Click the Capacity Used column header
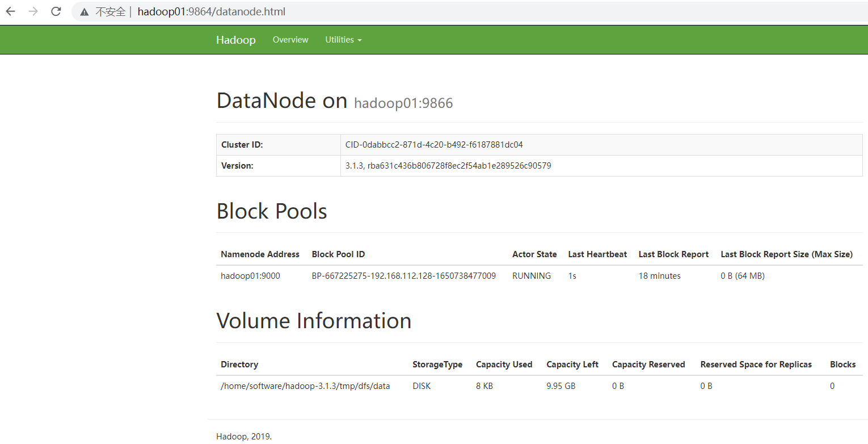The image size is (868, 444). click(x=504, y=365)
